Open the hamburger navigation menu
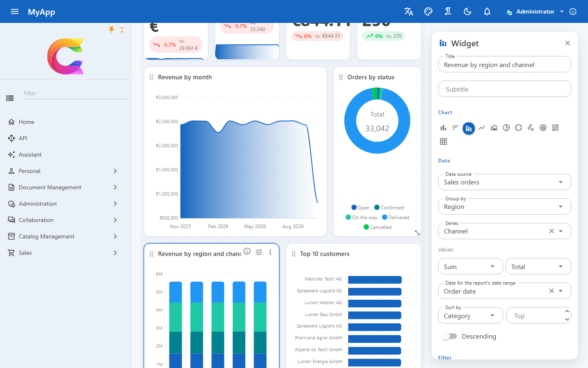 click(15, 11)
